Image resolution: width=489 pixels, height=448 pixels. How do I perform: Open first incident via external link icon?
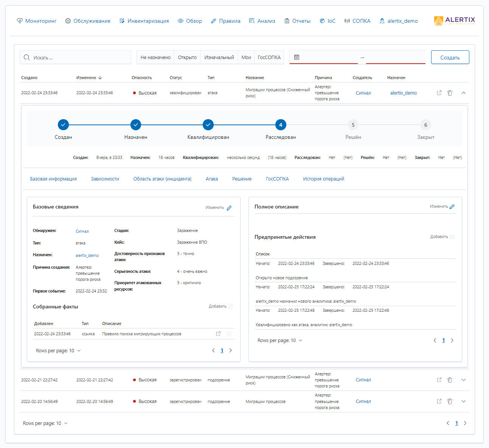click(x=439, y=93)
